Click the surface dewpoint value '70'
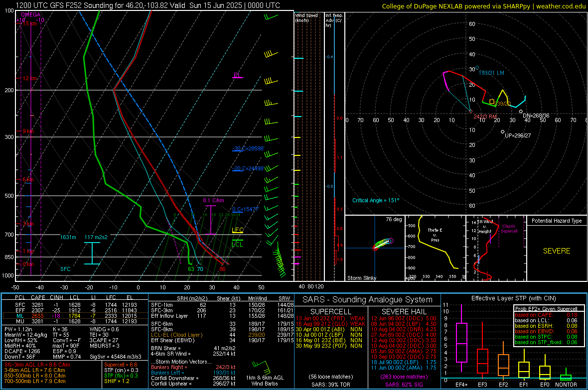Image resolution: width=588 pixels, height=390 pixels. 200,269
